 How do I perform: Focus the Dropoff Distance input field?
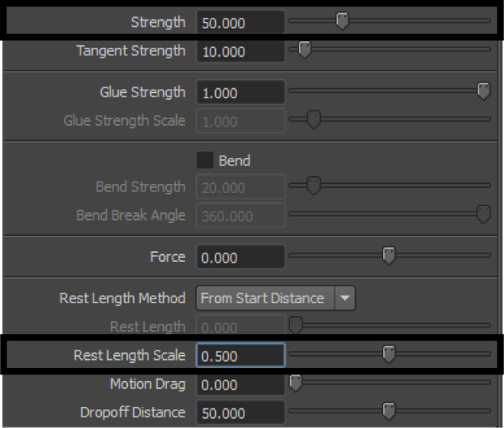pos(240,412)
